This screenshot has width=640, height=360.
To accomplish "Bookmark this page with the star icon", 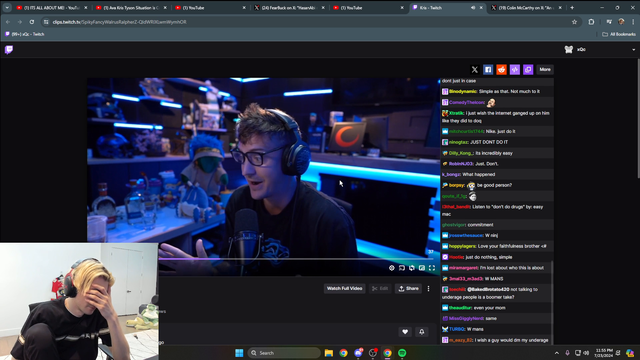I will pyautogui.click(x=574, y=22).
